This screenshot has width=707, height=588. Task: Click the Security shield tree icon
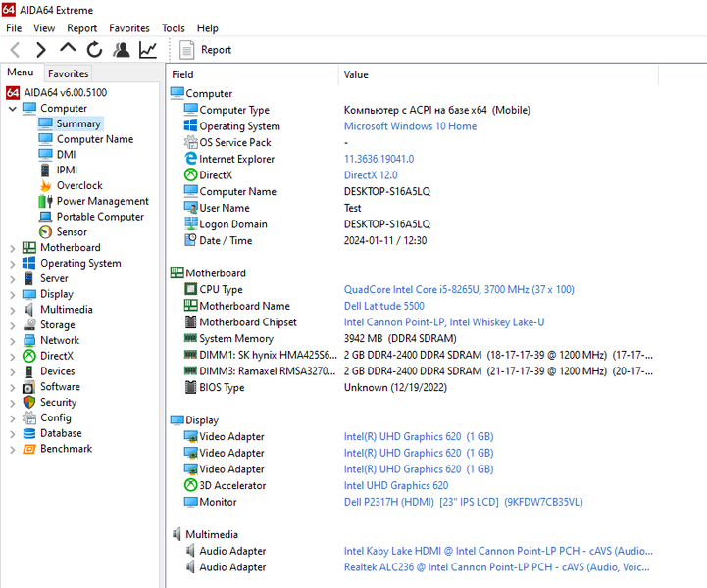click(x=29, y=402)
